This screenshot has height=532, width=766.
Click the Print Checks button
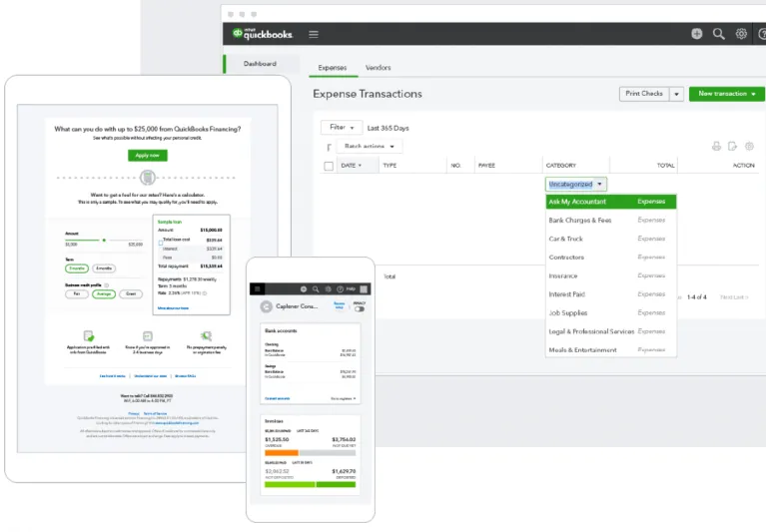coord(644,94)
